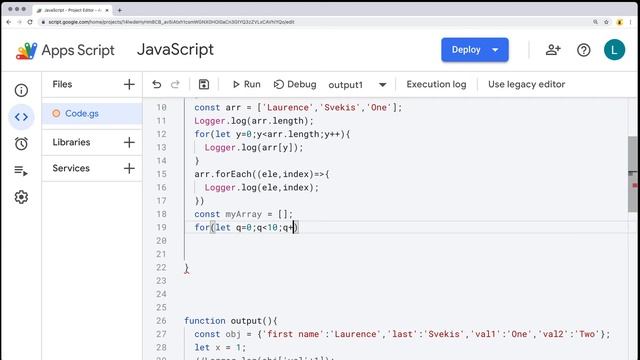Open Project Settings gear icon
The height and width of the screenshot is (360, 640).
pos(21,197)
